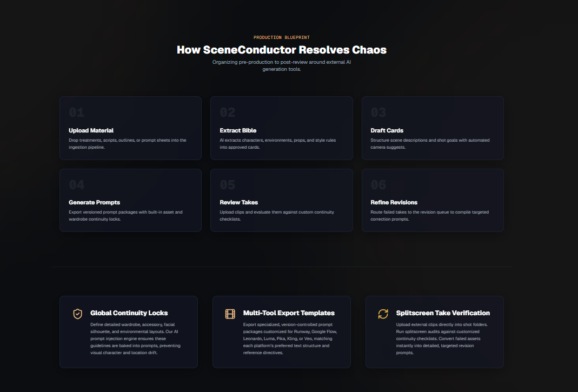This screenshot has width=578, height=392.
Task: Click the 05 step number
Action: coord(228,185)
